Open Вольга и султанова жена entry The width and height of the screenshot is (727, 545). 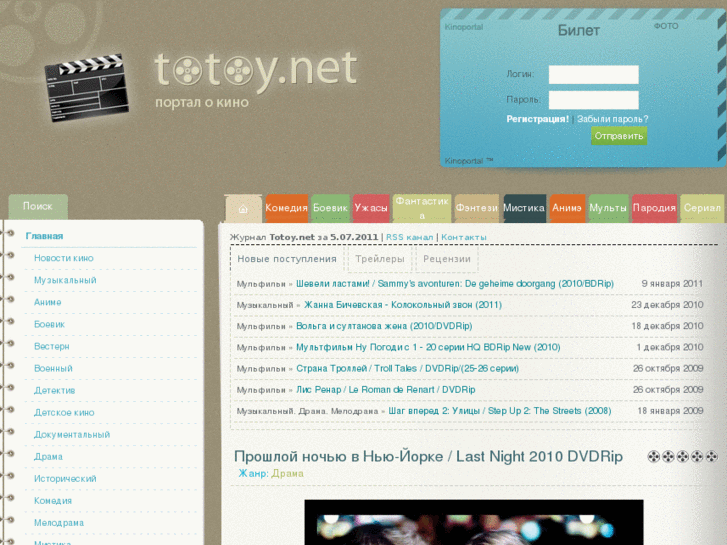pos(384,326)
